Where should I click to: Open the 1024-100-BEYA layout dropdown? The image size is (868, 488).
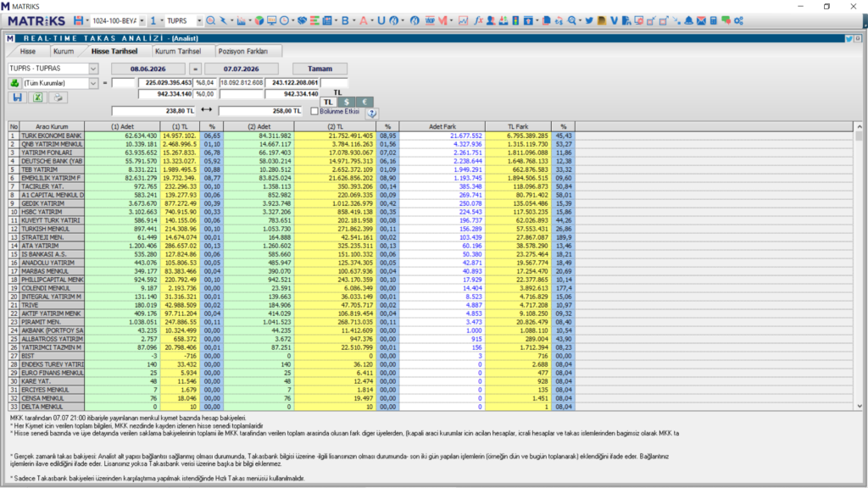[142, 21]
